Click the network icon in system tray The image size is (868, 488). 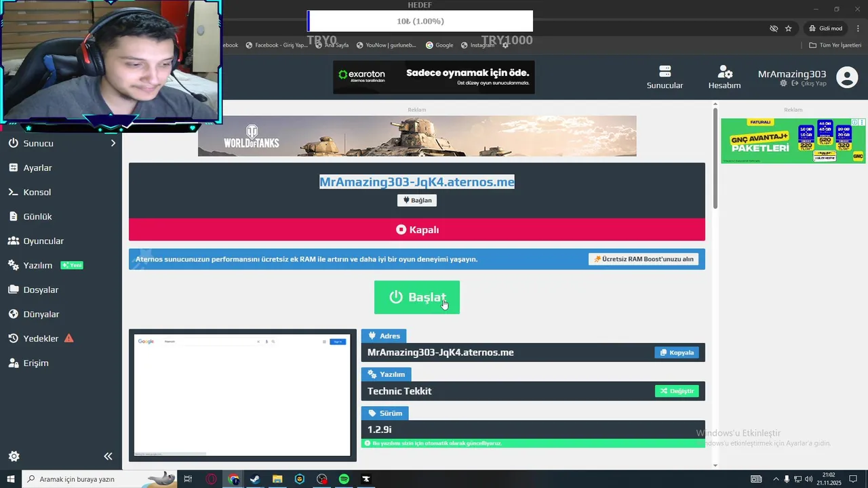[x=797, y=479]
